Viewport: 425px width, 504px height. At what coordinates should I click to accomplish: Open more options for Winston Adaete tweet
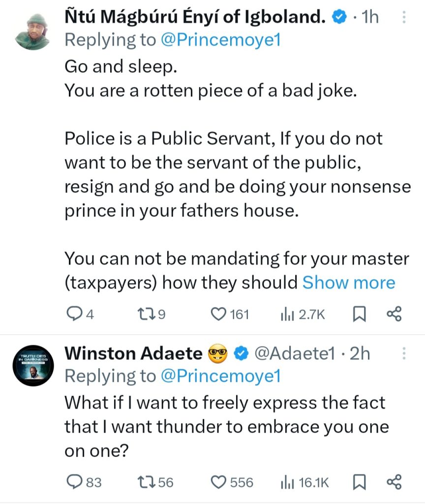(x=404, y=353)
